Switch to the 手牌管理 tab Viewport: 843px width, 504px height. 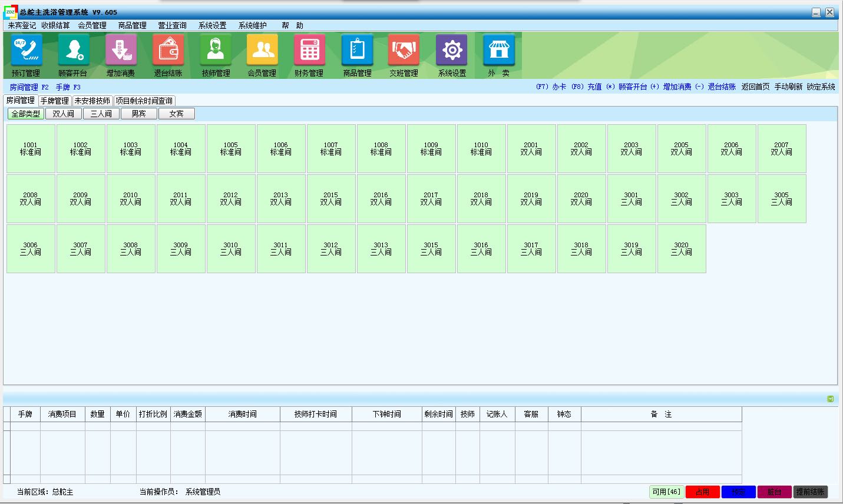(x=55, y=101)
